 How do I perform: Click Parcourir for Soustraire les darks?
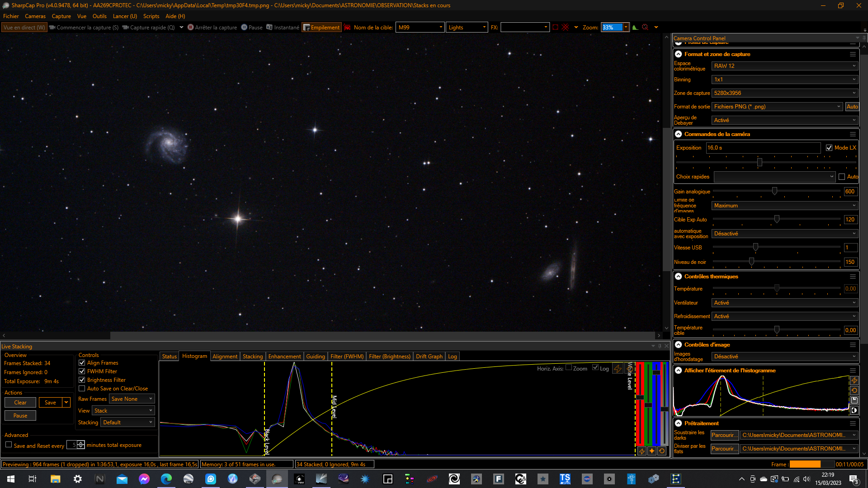[725, 435]
